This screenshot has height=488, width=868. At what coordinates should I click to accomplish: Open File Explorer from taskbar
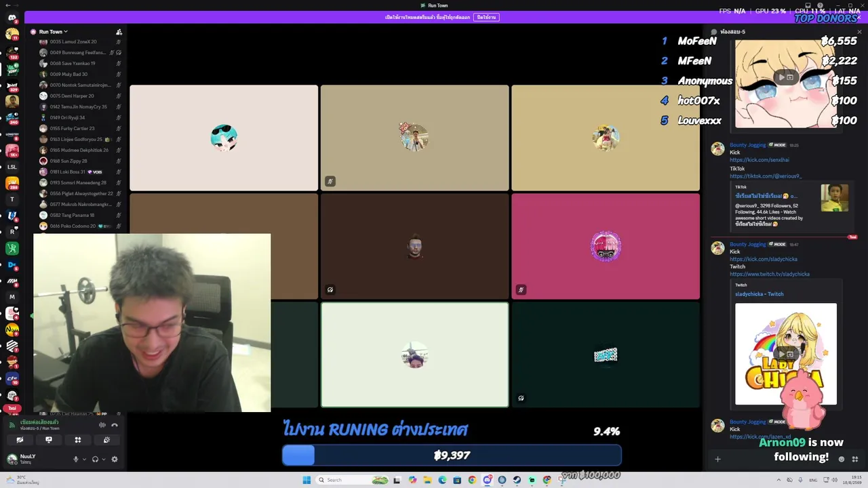point(427,480)
